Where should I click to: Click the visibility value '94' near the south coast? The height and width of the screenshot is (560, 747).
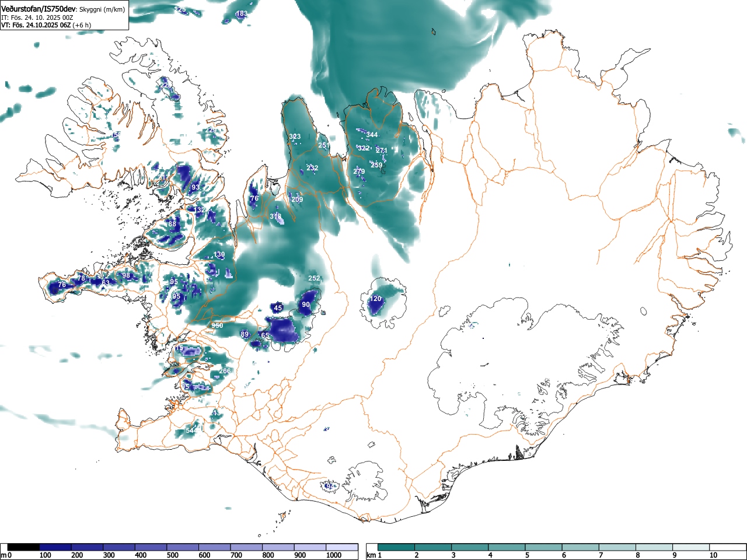click(330, 486)
